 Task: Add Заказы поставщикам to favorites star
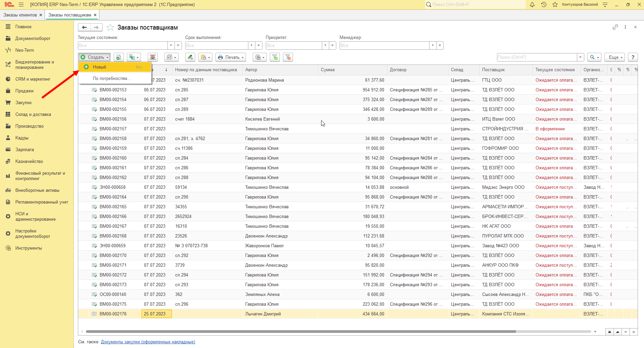click(x=110, y=28)
